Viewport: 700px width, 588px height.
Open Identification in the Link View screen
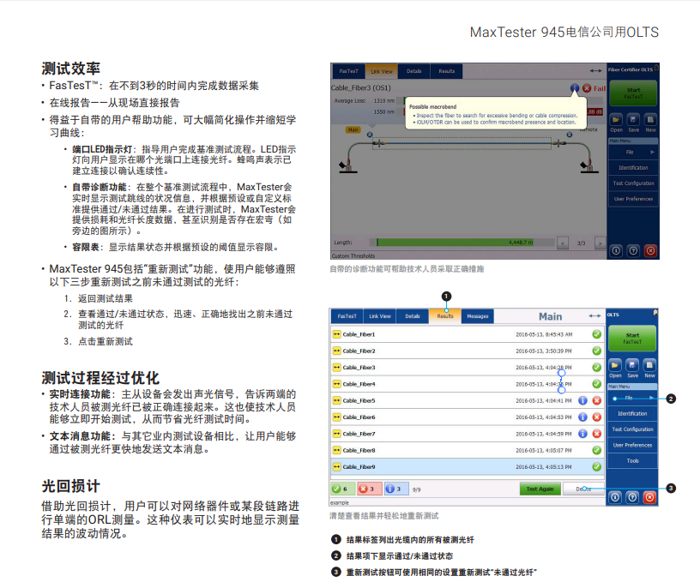pos(633,168)
